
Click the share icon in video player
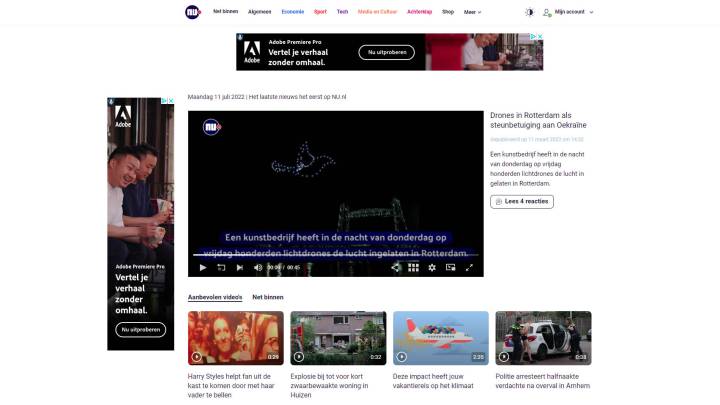click(x=396, y=267)
